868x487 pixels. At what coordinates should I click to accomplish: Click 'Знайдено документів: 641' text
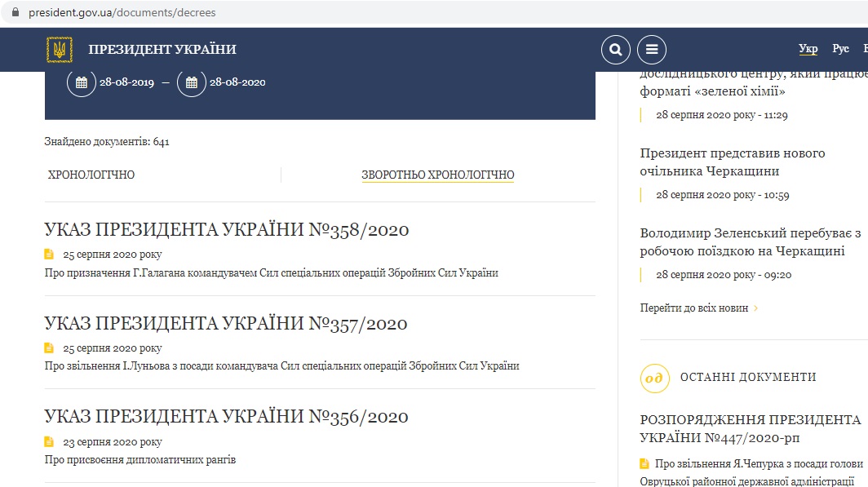point(107,142)
